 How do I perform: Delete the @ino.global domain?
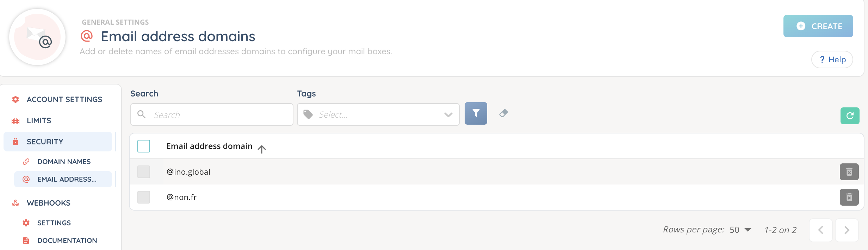[x=849, y=172]
